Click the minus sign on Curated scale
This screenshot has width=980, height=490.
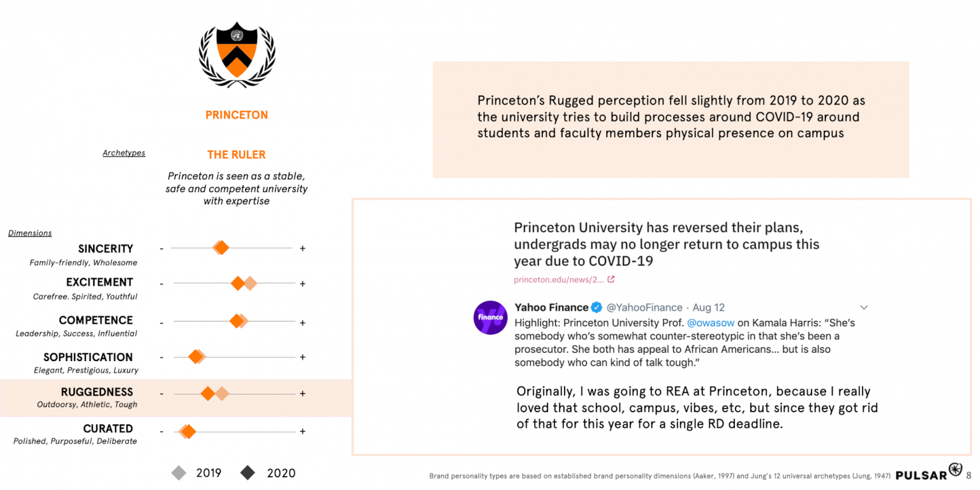[161, 432]
